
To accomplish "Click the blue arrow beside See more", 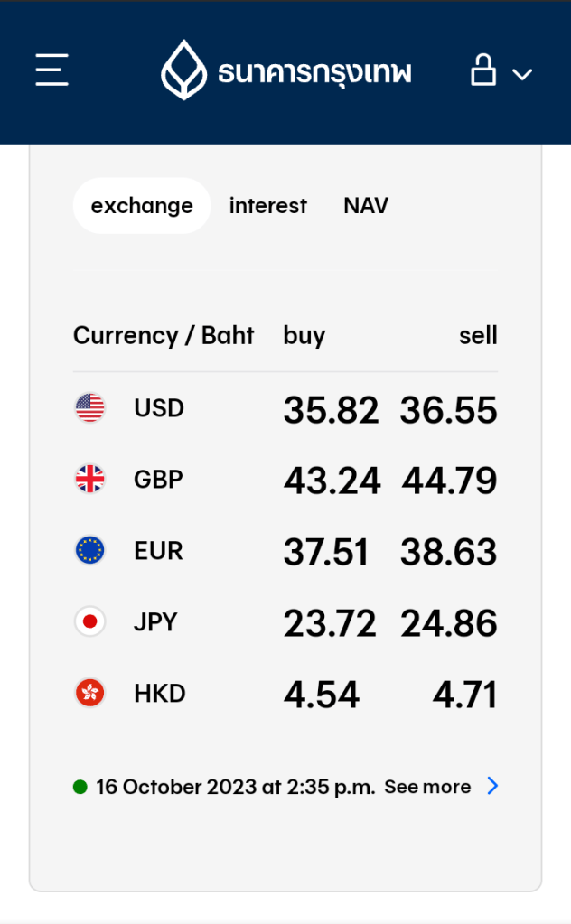I will pyautogui.click(x=492, y=786).
